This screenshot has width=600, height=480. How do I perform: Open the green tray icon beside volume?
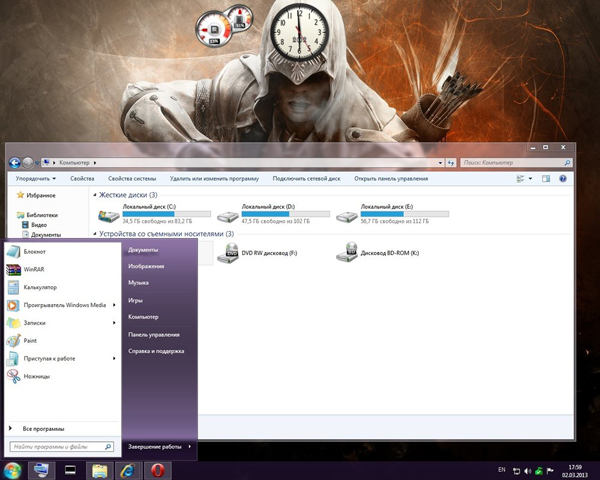pyautogui.click(x=539, y=471)
